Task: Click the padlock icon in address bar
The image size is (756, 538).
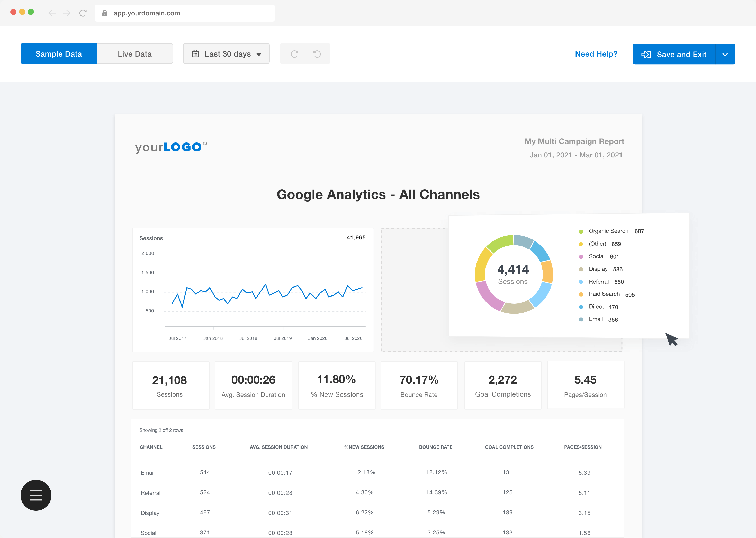Action: pos(105,13)
